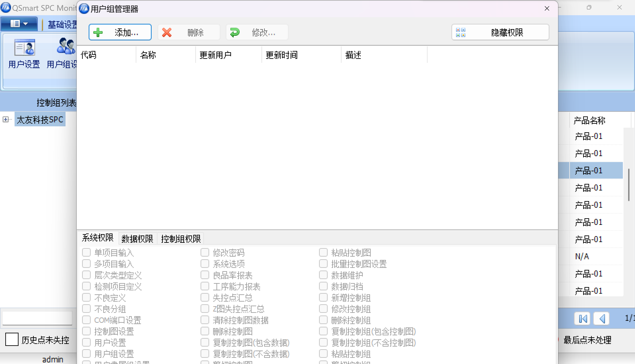Click the search input under the tree
Viewport: 635px width, 364px height.
(x=38, y=318)
